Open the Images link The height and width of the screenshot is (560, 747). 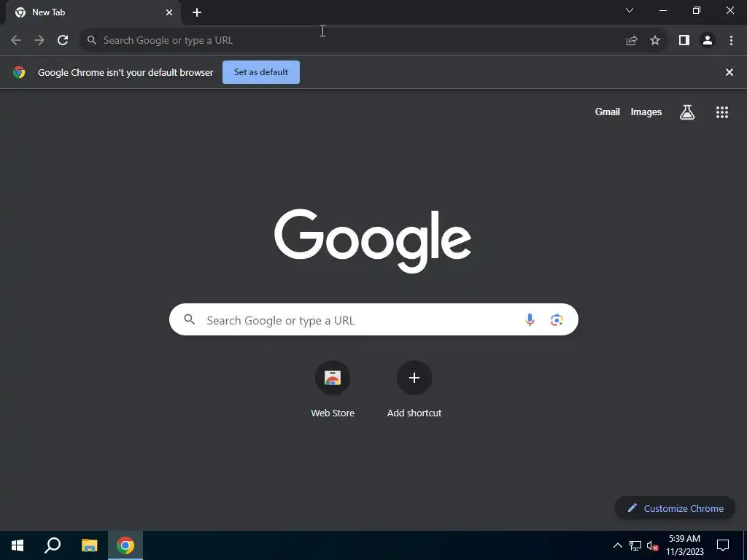coord(646,112)
